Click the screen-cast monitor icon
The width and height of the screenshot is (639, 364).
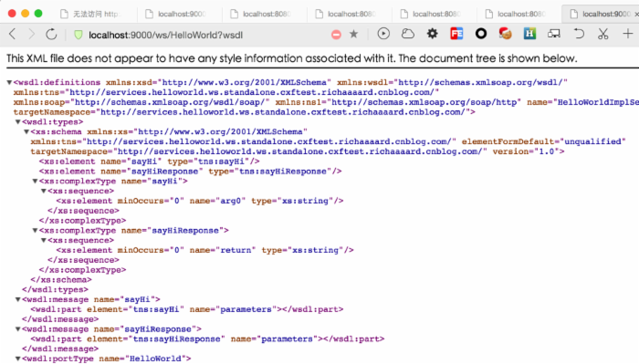(554, 34)
